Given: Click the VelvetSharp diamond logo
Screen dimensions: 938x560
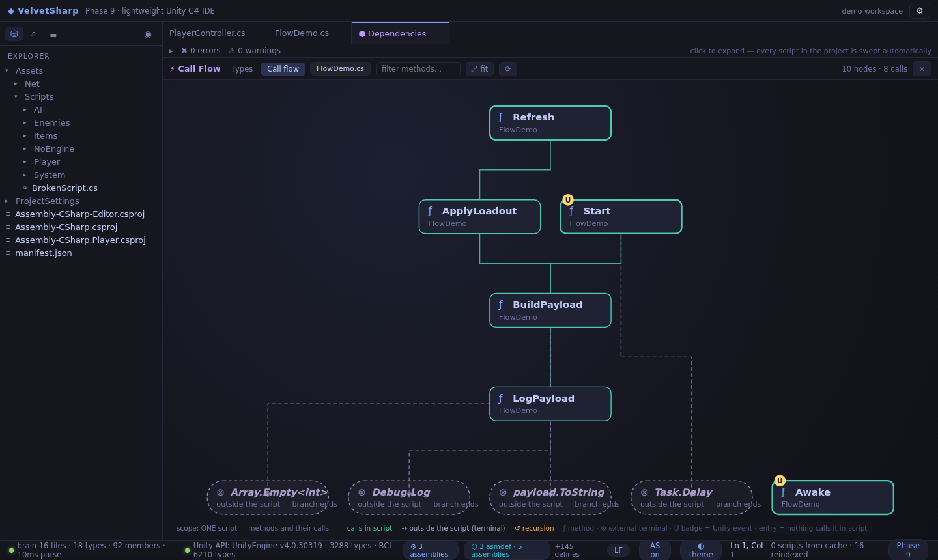Looking at the screenshot, I should tap(11, 11).
